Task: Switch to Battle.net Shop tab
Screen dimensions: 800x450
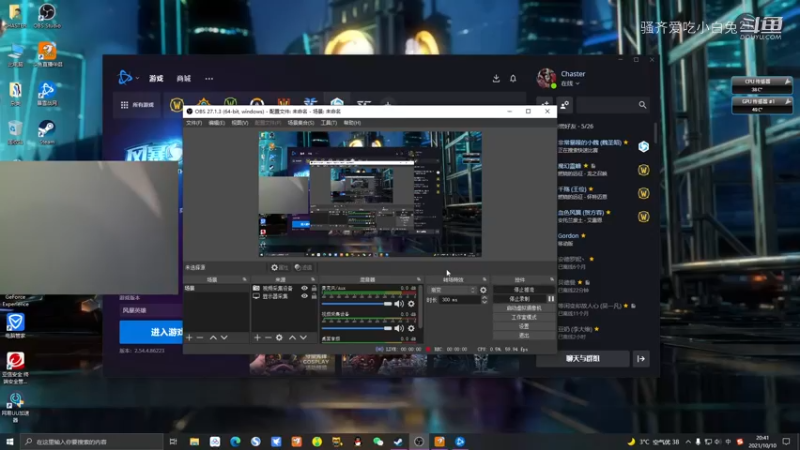Action: coord(184,79)
